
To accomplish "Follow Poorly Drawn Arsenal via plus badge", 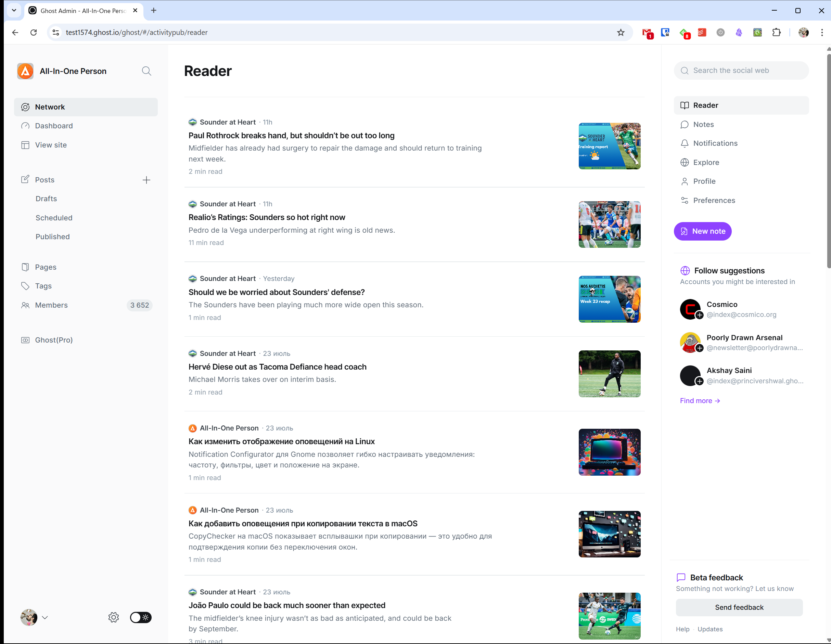I will (699, 348).
